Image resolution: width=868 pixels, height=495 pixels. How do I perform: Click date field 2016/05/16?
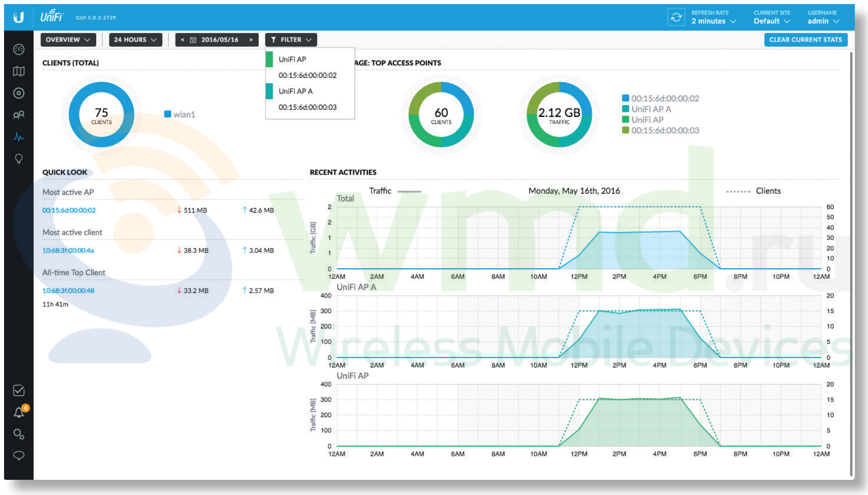coord(220,39)
